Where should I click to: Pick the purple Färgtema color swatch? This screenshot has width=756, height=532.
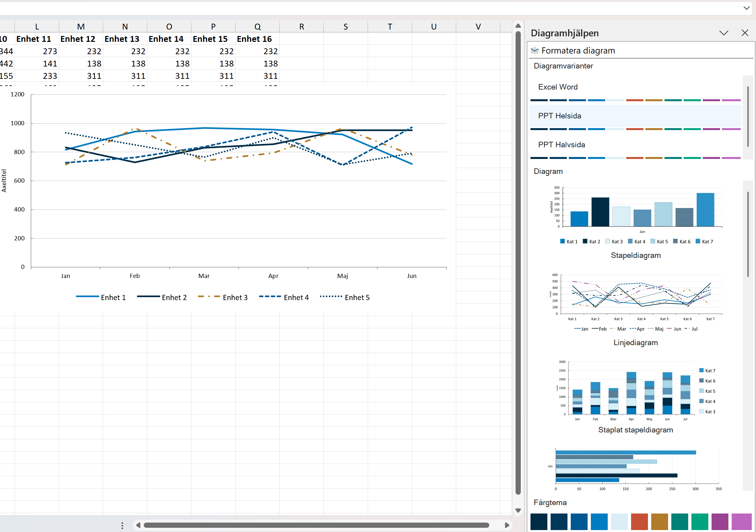tap(719, 522)
